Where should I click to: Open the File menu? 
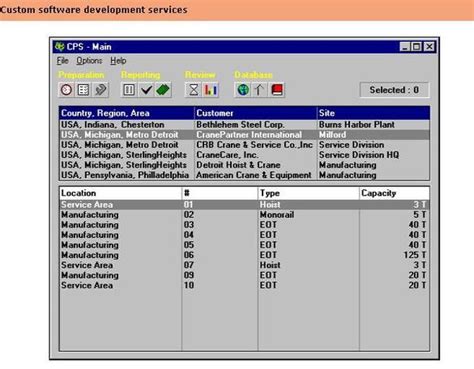(62, 61)
